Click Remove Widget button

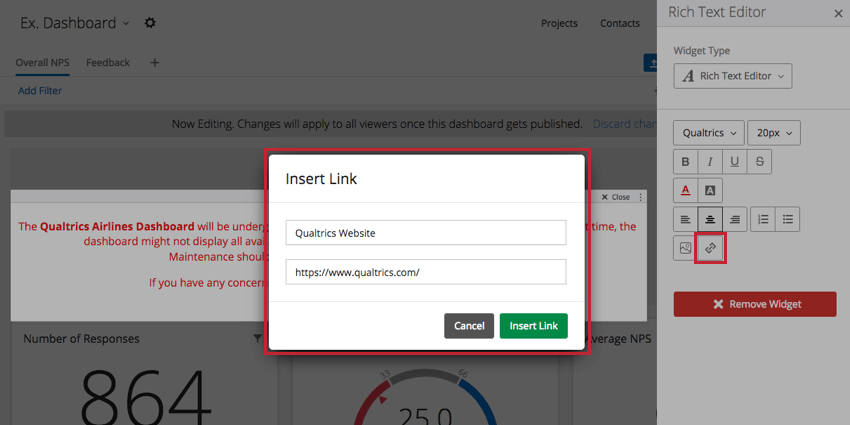click(x=755, y=304)
